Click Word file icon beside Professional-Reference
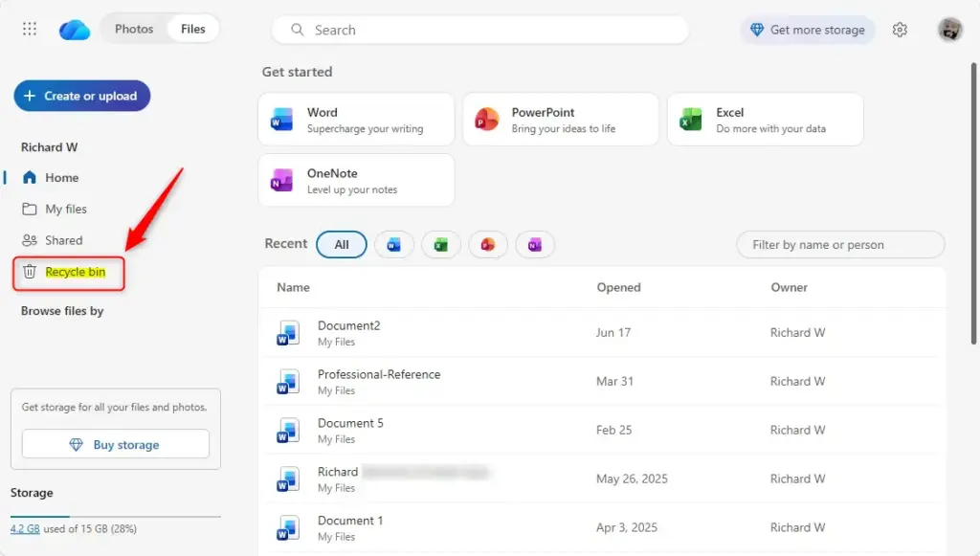 pos(288,382)
